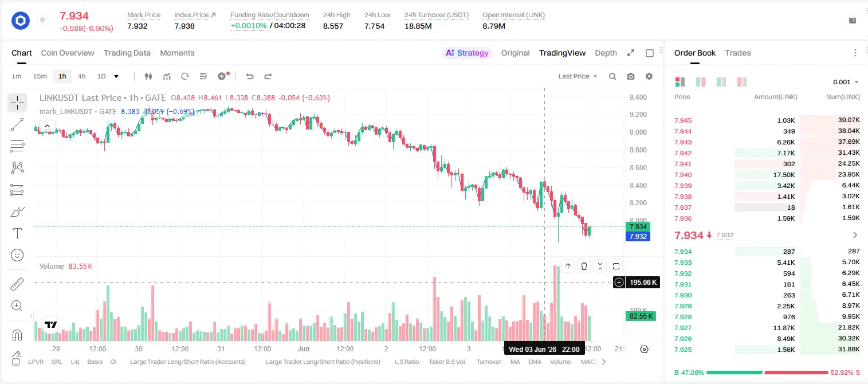
Task: Select the trend line drawing tool
Action: click(17, 124)
